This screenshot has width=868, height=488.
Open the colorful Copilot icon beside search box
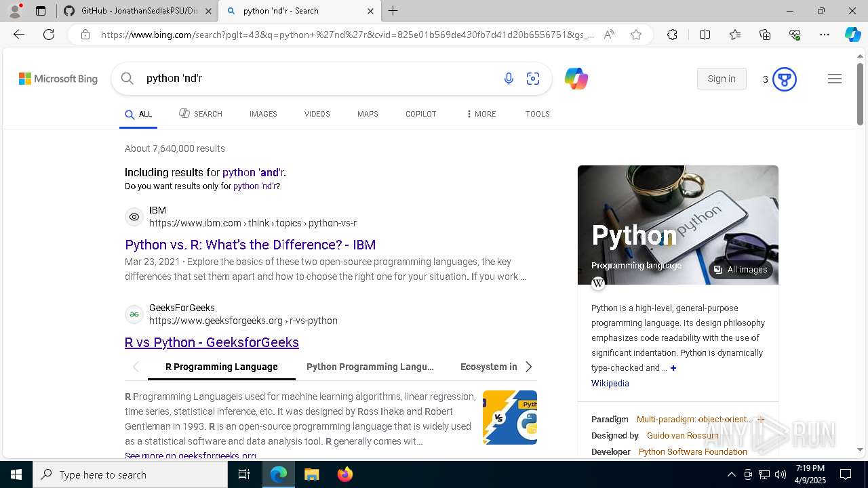pos(576,79)
